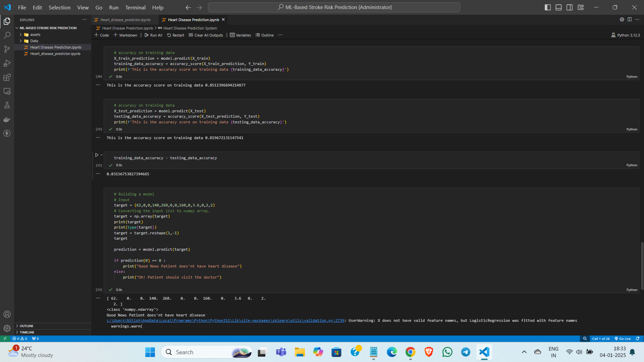This screenshot has width=644, height=362.
Task: Select Heart Disease Prediction.ipynb in file tree
Action: tap(56, 47)
